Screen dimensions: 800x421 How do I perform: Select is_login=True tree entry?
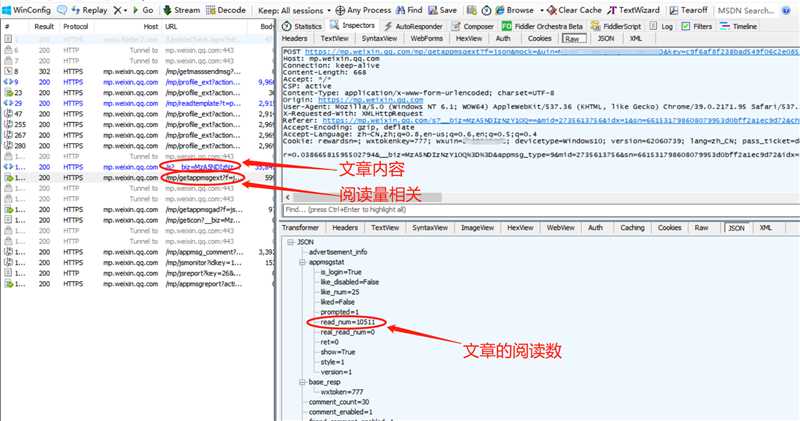coord(341,272)
